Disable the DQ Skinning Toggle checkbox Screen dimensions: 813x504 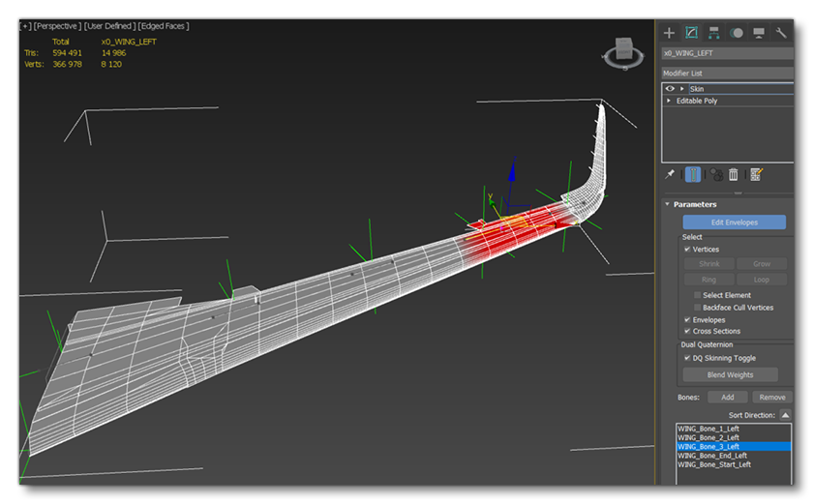point(687,358)
